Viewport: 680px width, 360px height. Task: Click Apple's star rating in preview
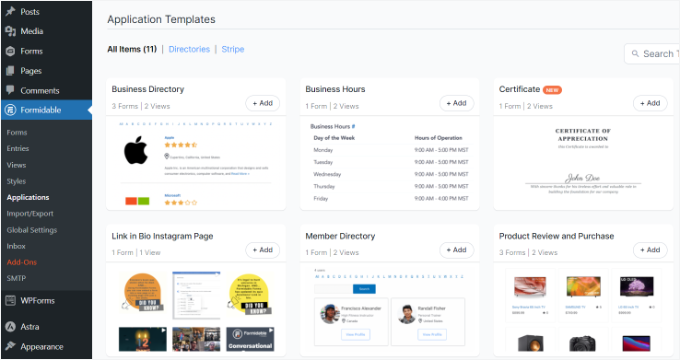tap(181, 145)
